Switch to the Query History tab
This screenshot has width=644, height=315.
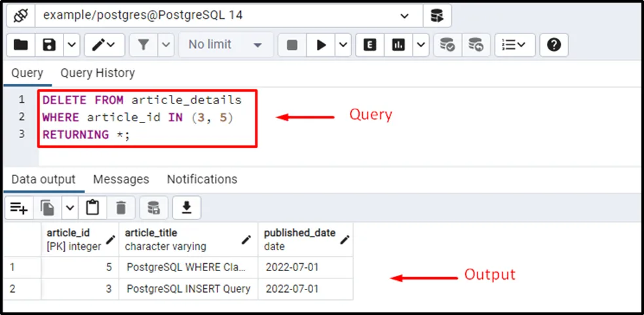click(x=98, y=73)
